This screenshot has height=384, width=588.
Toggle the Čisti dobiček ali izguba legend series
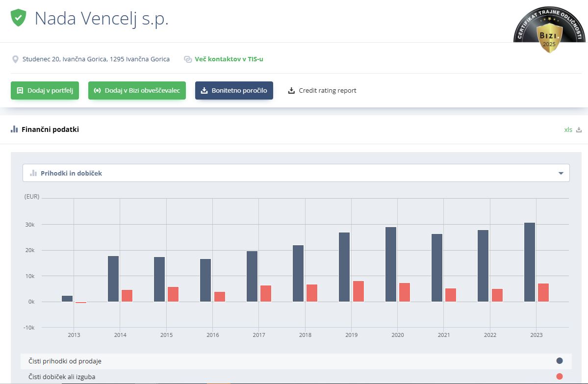tap(296, 377)
